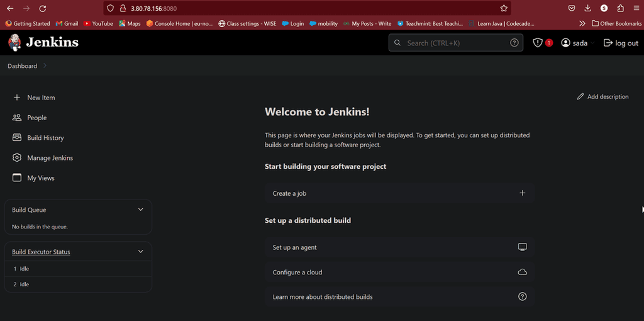Click the People icon in sidebar

pos(17,118)
